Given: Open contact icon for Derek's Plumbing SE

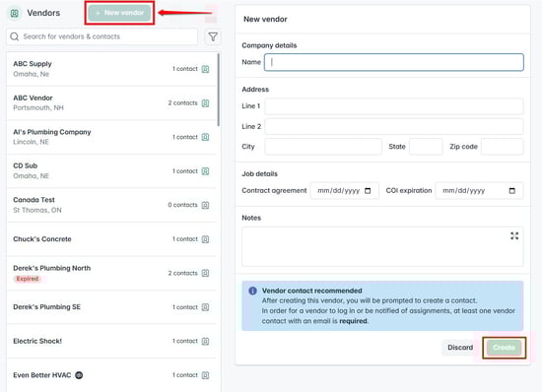Looking at the screenshot, I should tap(205, 307).
